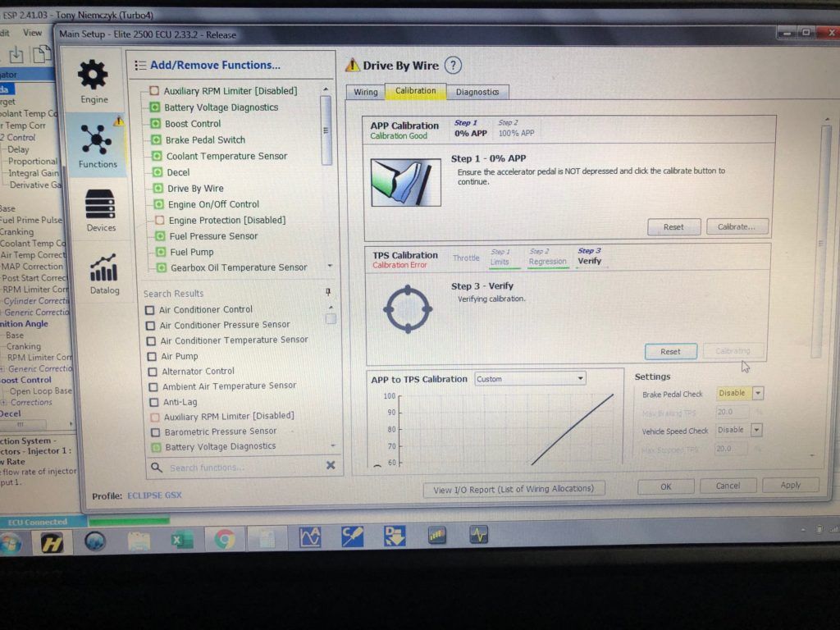Open the APP to TPS Calibration dropdown
The height and width of the screenshot is (630, 840).
tap(530, 379)
